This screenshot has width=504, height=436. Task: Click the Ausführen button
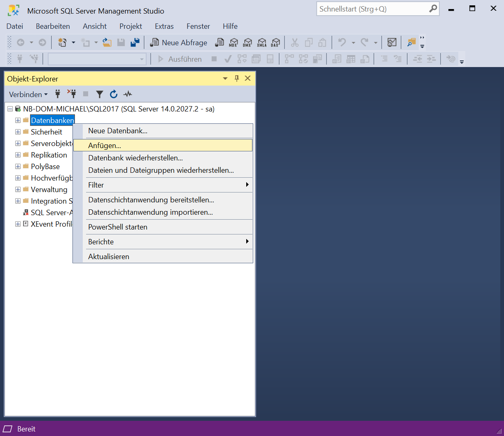[180, 59]
